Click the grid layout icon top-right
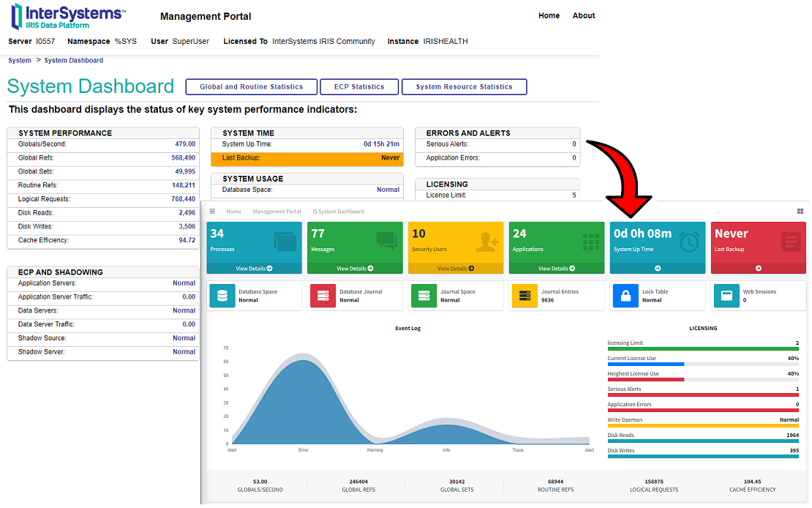 pyautogui.click(x=802, y=210)
